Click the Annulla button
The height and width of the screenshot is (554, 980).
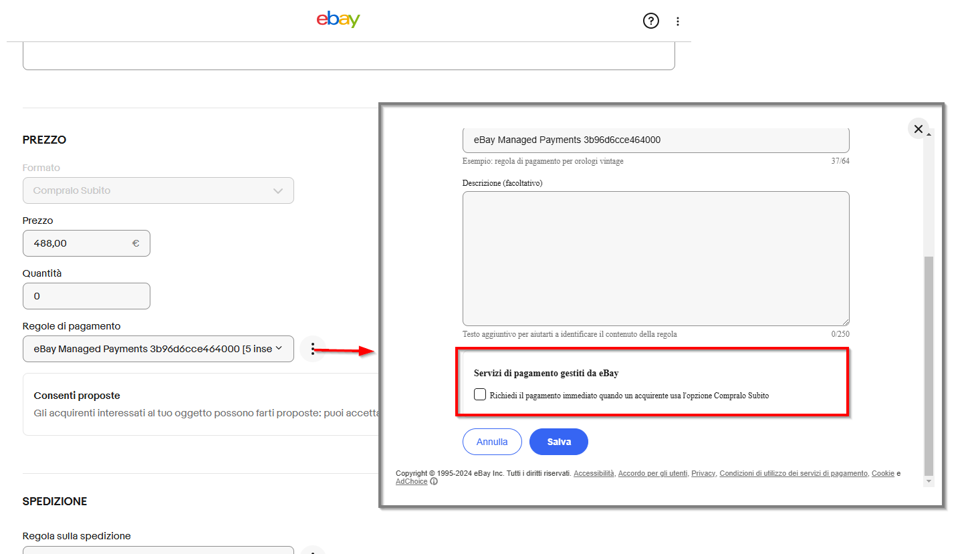[492, 442]
